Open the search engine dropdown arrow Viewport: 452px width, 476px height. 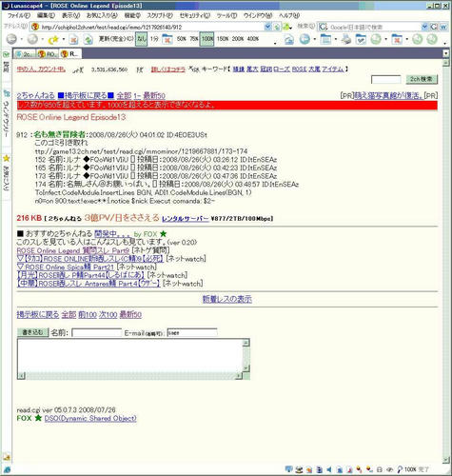424,27
